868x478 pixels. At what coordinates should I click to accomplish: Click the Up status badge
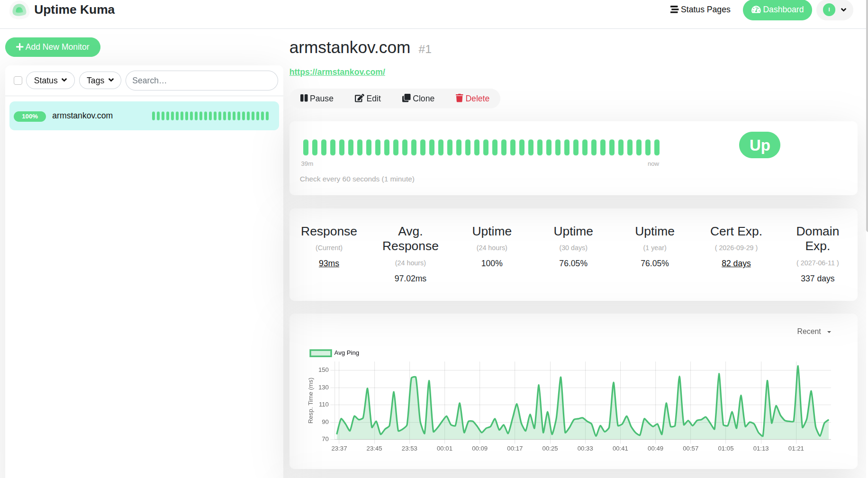759,145
